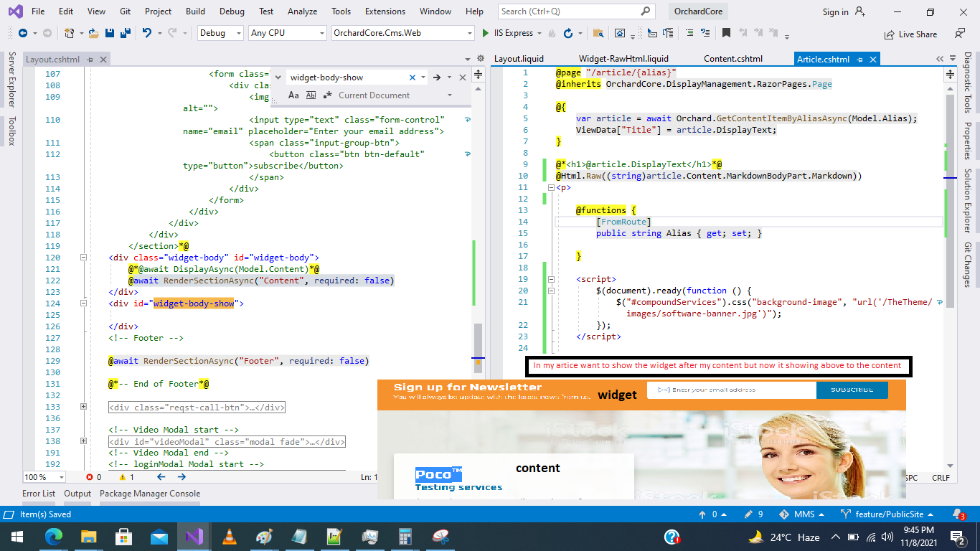Collapse the widget-body div at line 120

(x=83, y=258)
